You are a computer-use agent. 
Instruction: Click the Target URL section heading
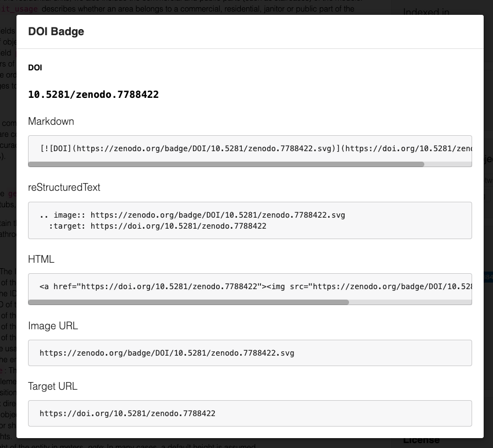point(53,386)
